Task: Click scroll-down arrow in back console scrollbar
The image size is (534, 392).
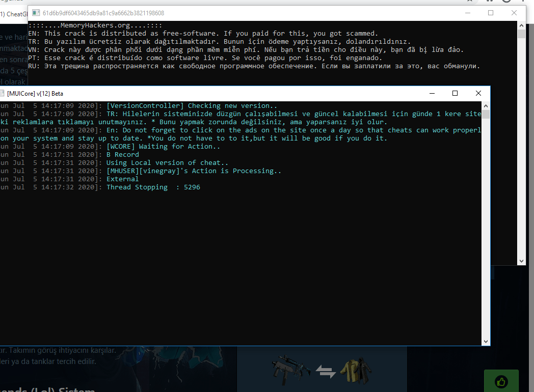Action: pyautogui.click(x=521, y=261)
